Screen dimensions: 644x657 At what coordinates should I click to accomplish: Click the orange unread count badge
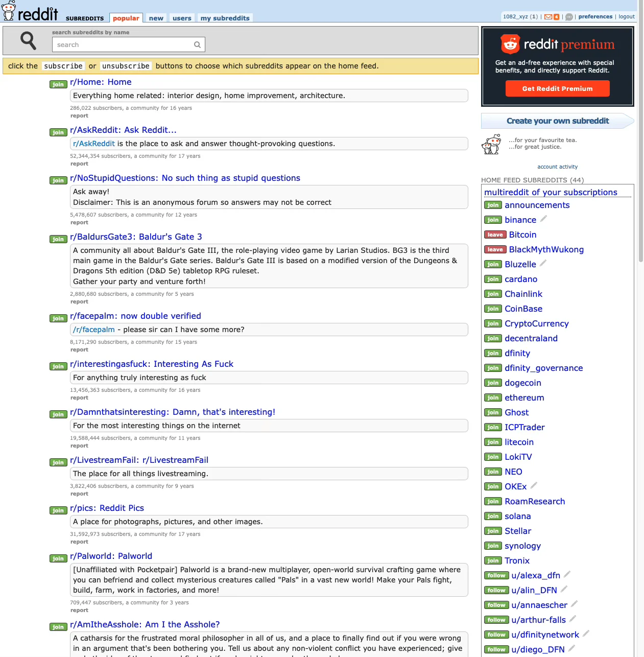click(556, 17)
